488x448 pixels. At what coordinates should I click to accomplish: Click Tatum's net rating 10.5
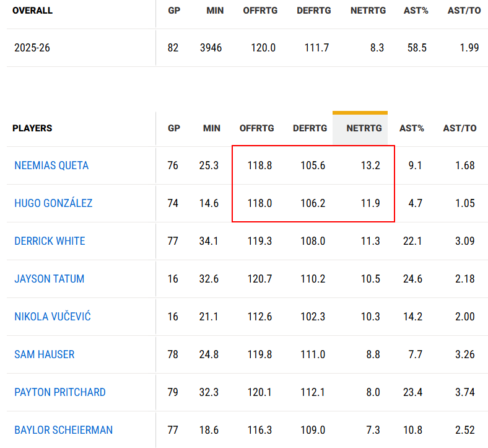click(370, 279)
